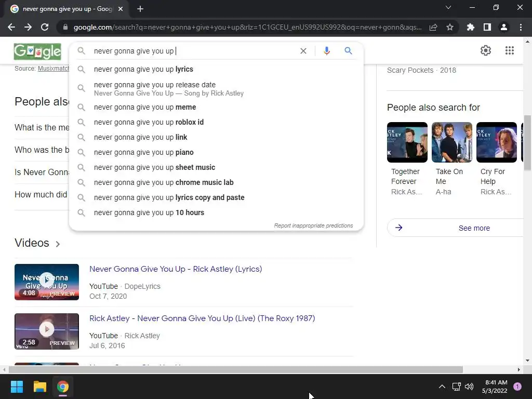This screenshot has height=399, width=532.
Task: Click the Scary Pockets 2018 entry
Action: (421, 70)
